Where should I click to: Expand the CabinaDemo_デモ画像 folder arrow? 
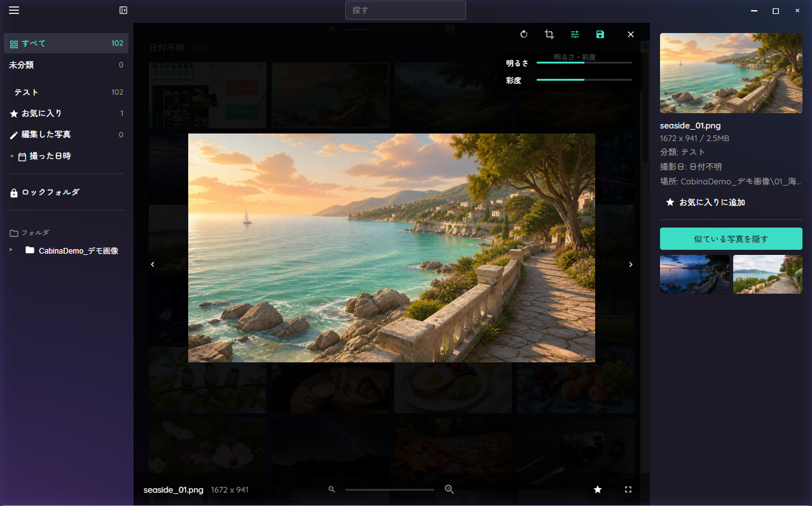[x=11, y=250]
